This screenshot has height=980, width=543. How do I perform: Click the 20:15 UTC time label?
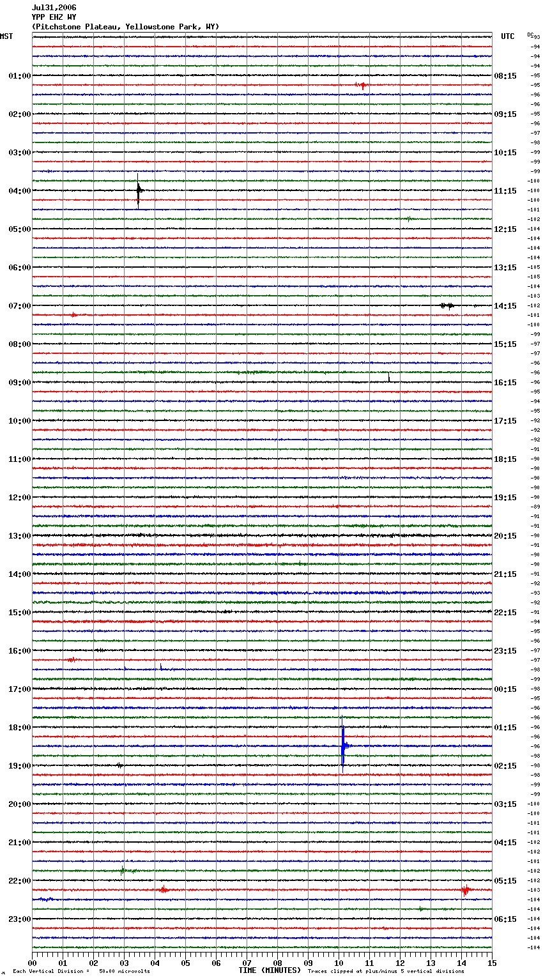click(505, 536)
